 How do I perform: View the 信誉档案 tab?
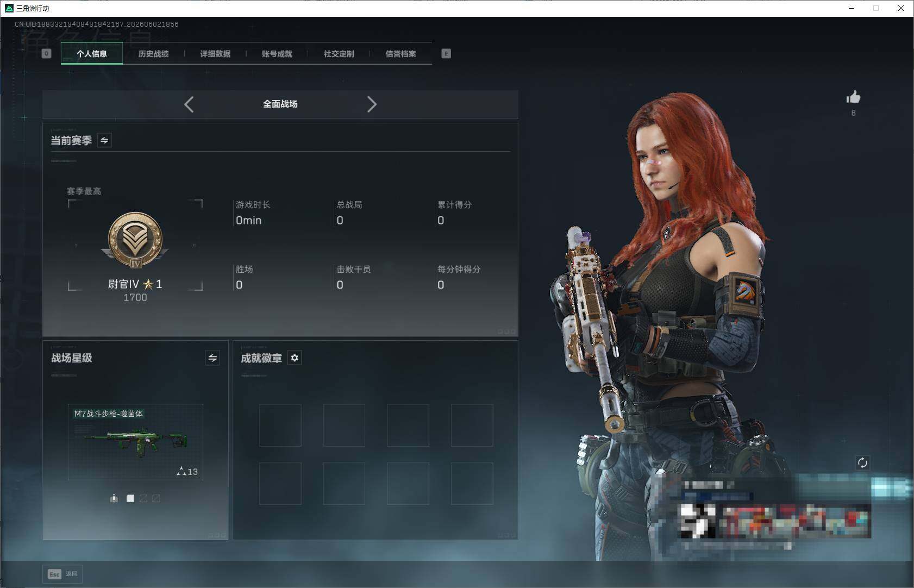401,54
